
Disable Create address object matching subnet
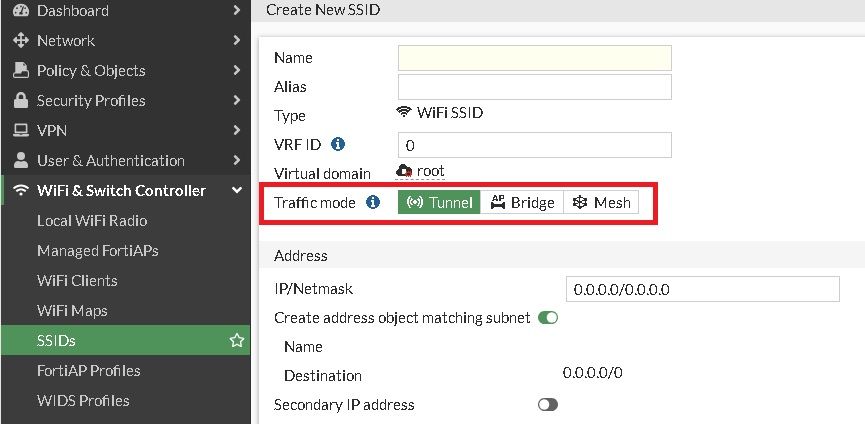coord(548,318)
